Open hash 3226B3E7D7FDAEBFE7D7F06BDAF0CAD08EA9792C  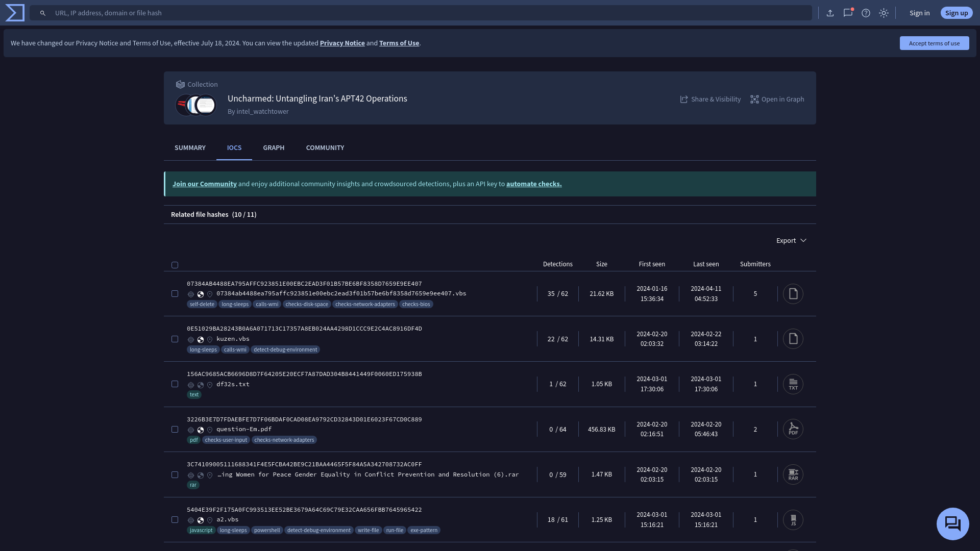[304, 420]
